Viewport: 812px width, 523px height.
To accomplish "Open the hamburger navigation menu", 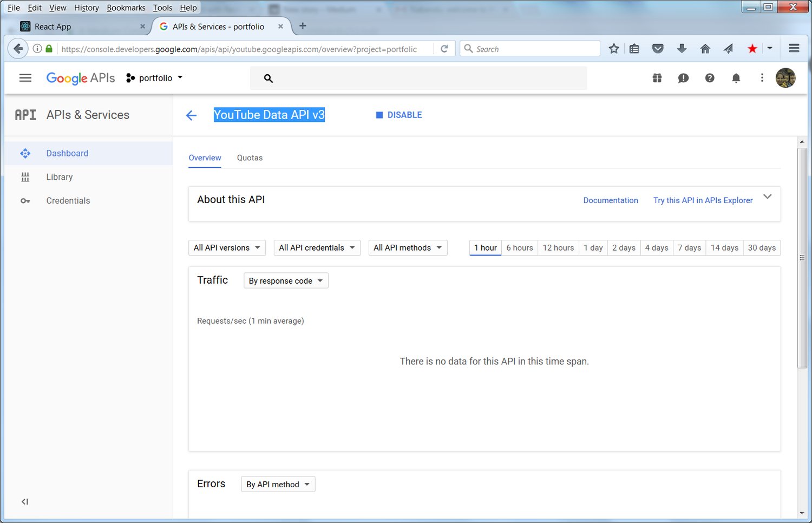I will [25, 78].
